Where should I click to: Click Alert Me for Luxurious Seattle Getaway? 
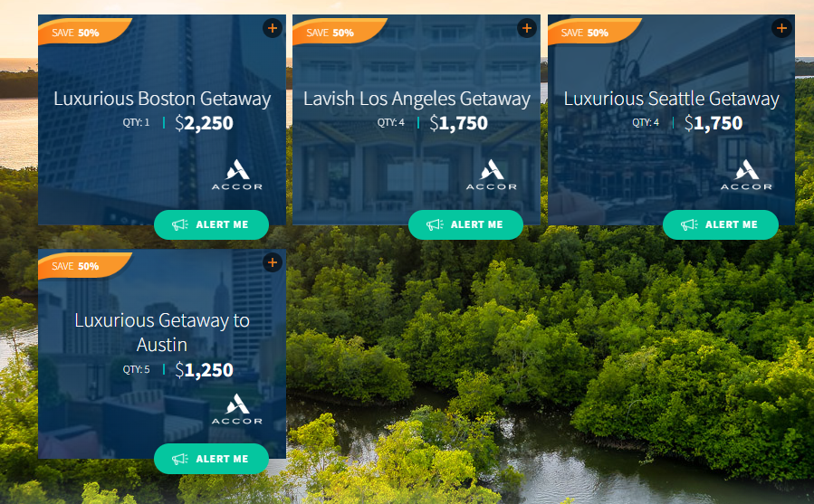[x=721, y=224]
